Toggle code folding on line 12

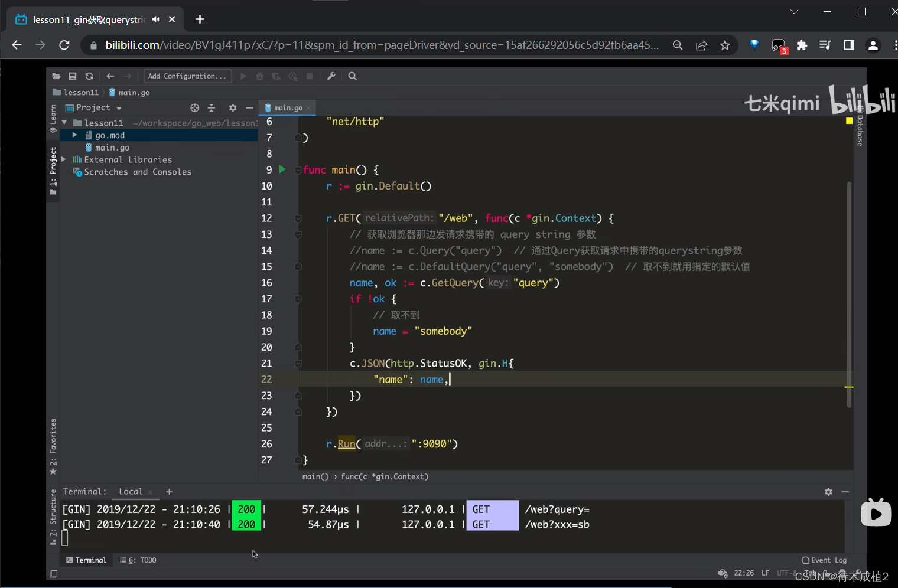298,218
